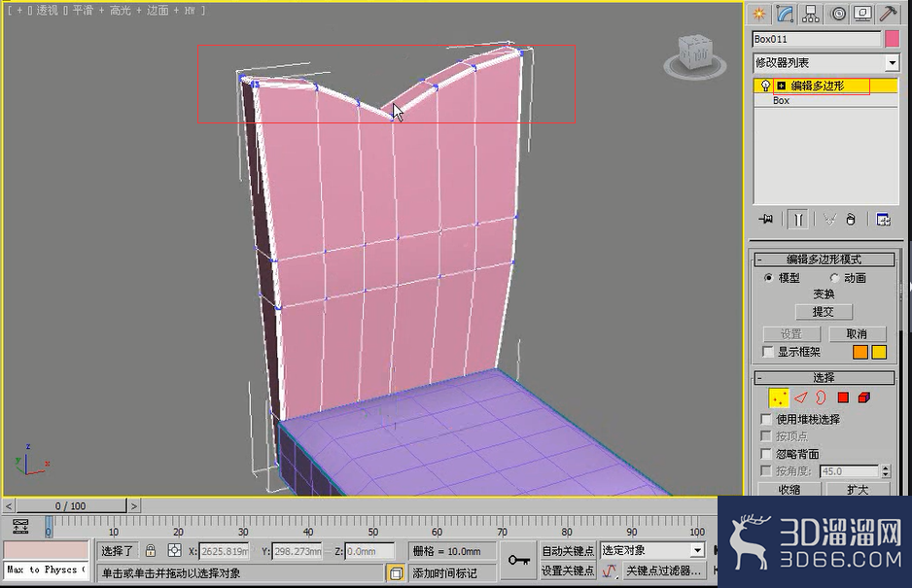
Task: Open the Create panel tab
Action: click(758, 14)
